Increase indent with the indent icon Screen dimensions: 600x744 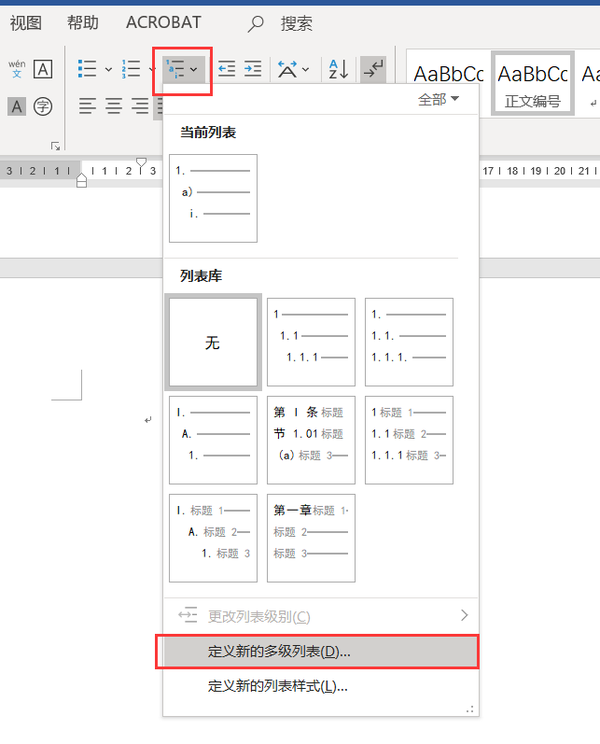(253, 69)
